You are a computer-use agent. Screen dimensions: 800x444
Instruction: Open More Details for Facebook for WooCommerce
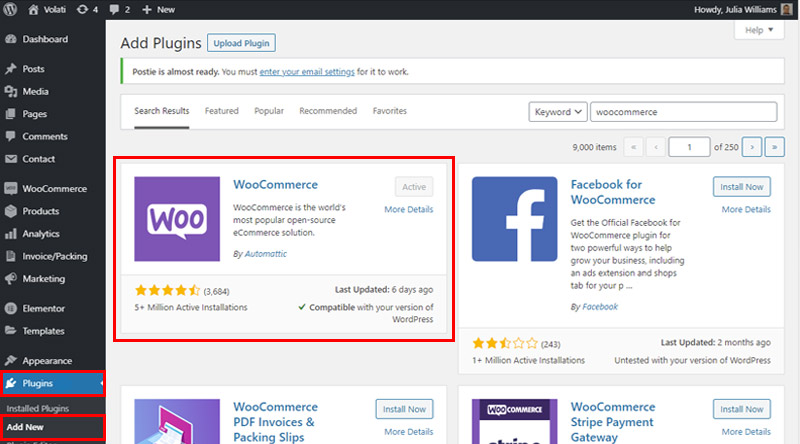746,209
